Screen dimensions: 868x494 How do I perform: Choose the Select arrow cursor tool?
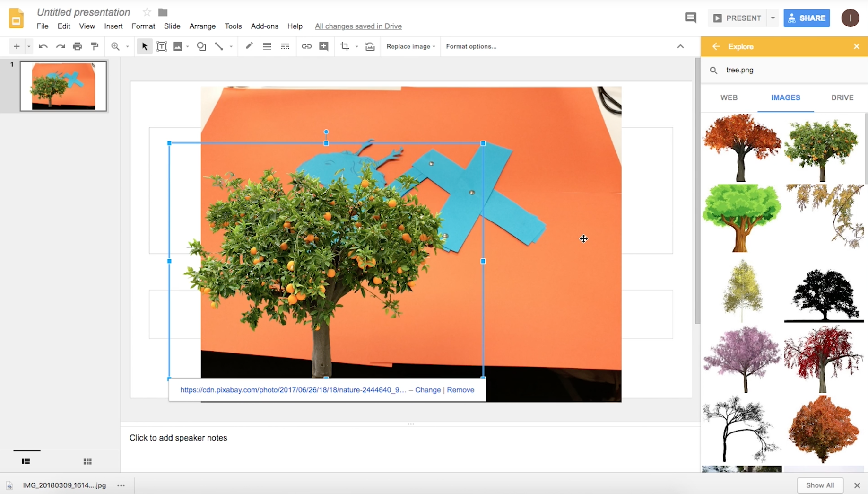click(x=145, y=46)
